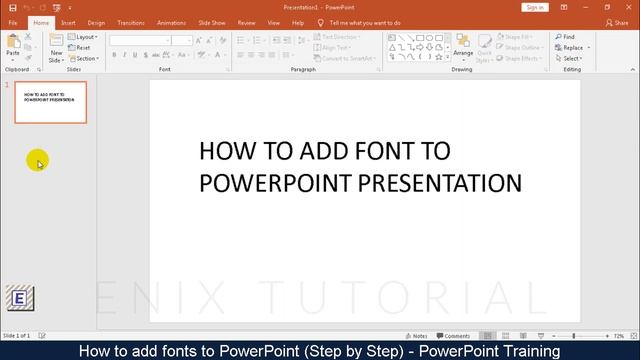This screenshot has width=640, height=360.
Task: Open Character Spacing dropdown
Action: (167, 55)
